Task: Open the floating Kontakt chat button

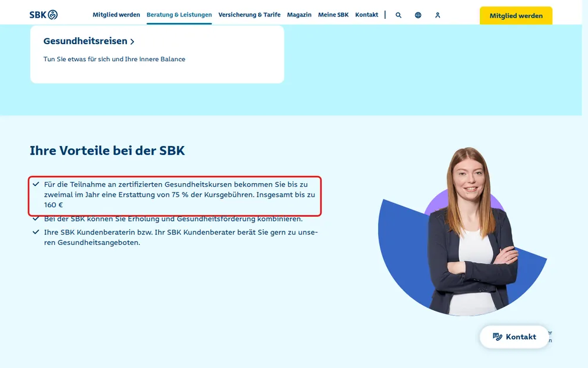Action: click(x=514, y=337)
